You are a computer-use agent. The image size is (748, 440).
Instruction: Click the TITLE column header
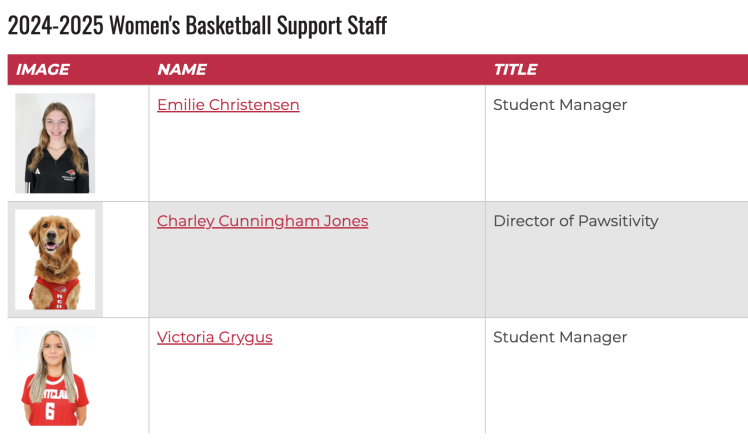click(x=515, y=70)
